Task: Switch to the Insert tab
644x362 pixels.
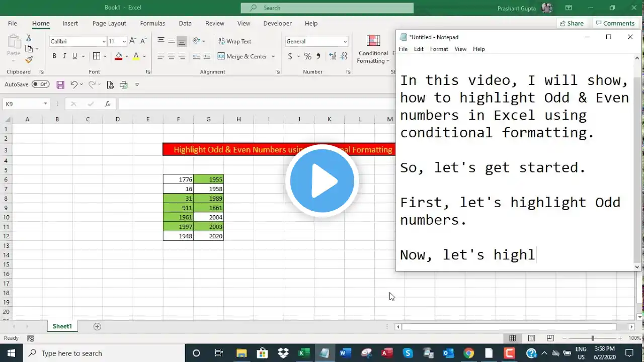Action: pos(70,23)
